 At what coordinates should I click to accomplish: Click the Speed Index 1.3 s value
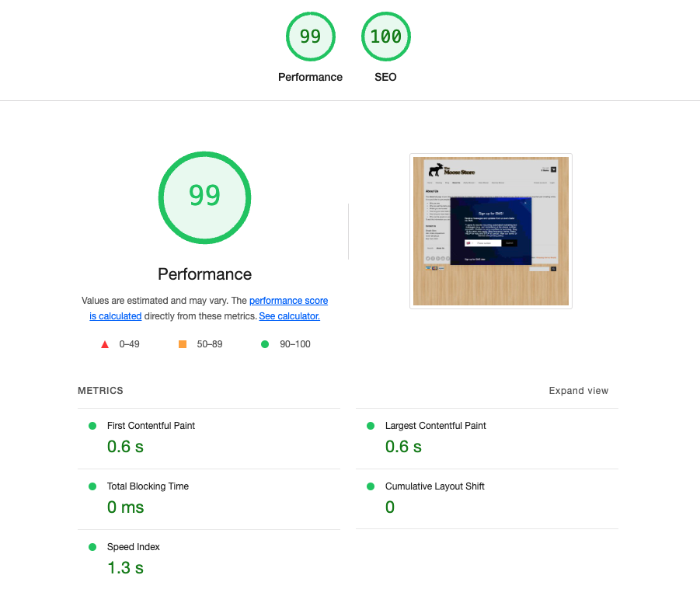pos(125,568)
